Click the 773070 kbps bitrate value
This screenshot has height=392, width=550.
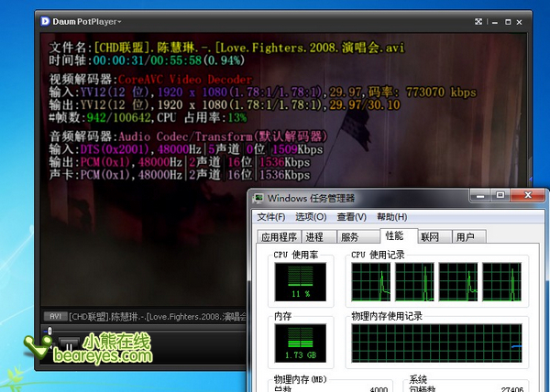coord(441,93)
